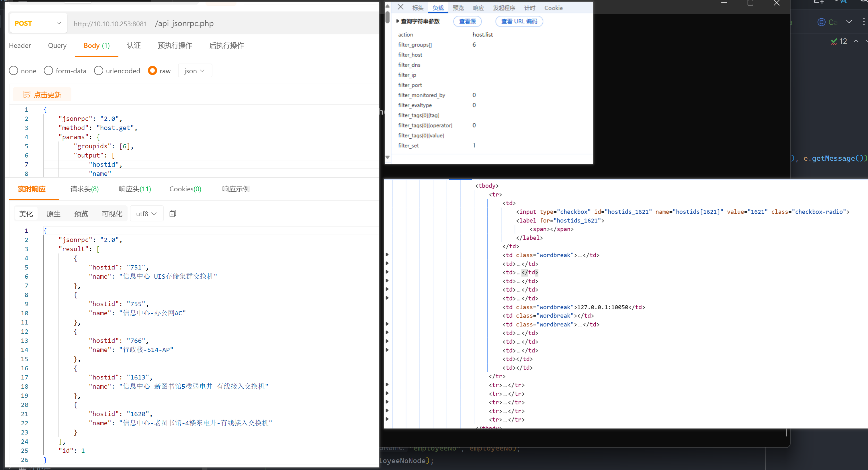
Task: Open the 认证 tab
Action: click(134, 46)
